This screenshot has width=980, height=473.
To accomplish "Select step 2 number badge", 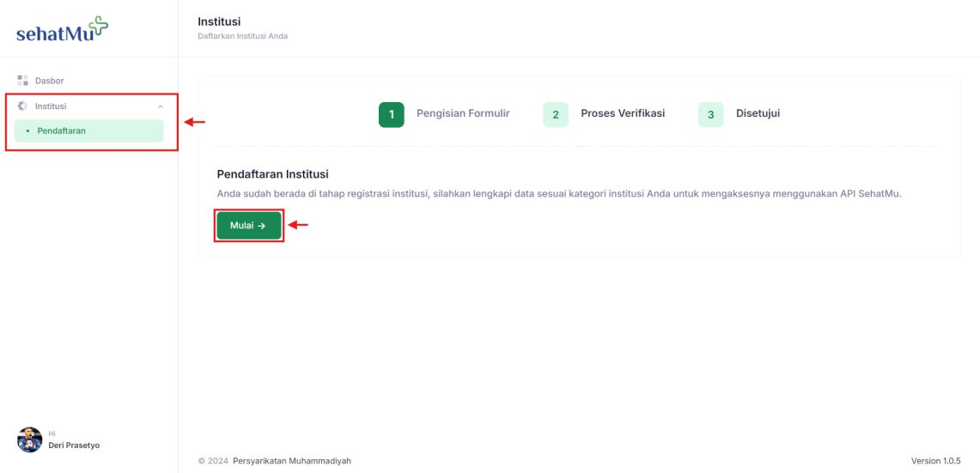I will [556, 115].
